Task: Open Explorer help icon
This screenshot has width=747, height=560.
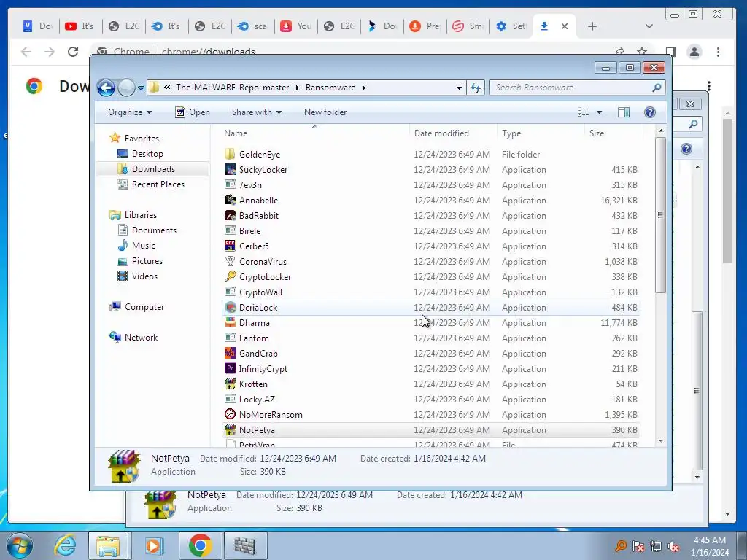Action: pyautogui.click(x=650, y=112)
